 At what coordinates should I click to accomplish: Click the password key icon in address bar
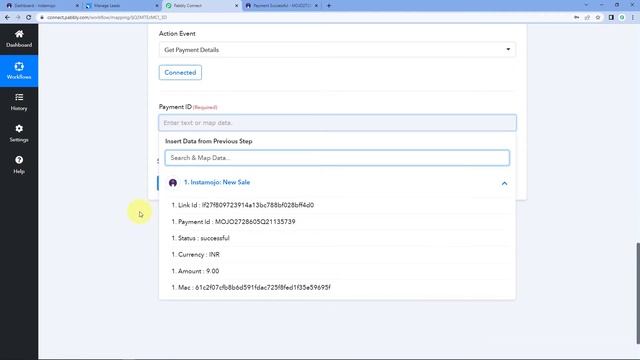pyautogui.click(x=576, y=18)
